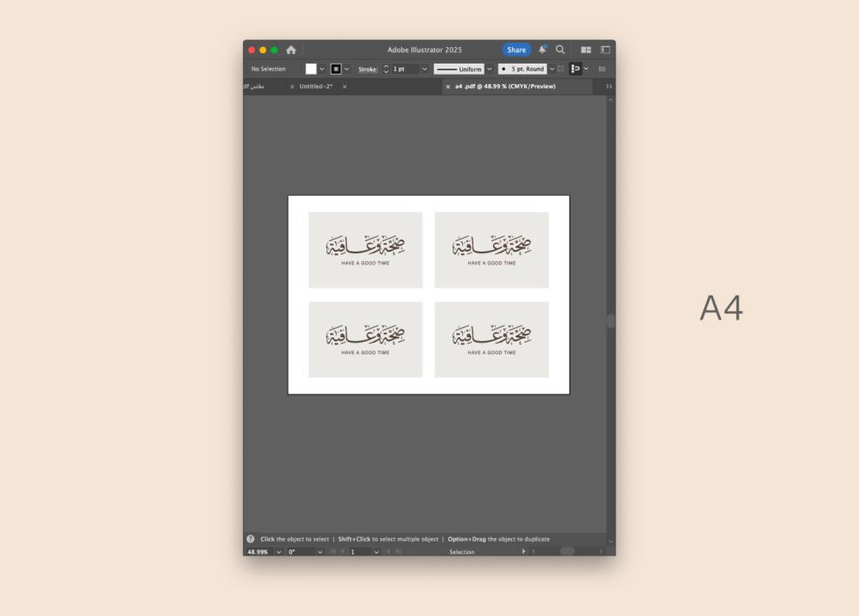This screenshot has width=859, height=616.
Task: Click the Stroke label link
Action: point(368,69)
